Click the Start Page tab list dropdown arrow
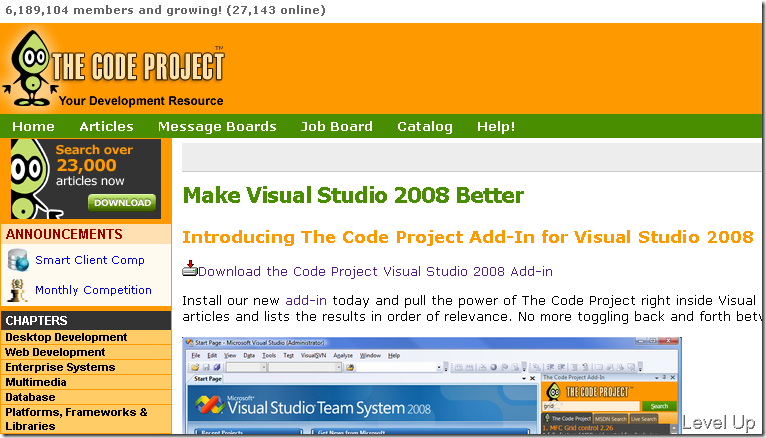 pyautogui.click(x=524, y=378)
